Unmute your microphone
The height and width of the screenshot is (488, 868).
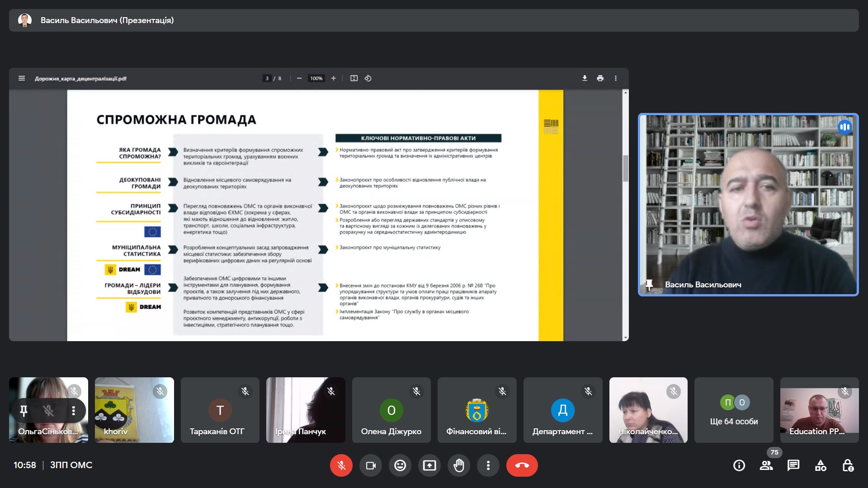click(341, 465)
